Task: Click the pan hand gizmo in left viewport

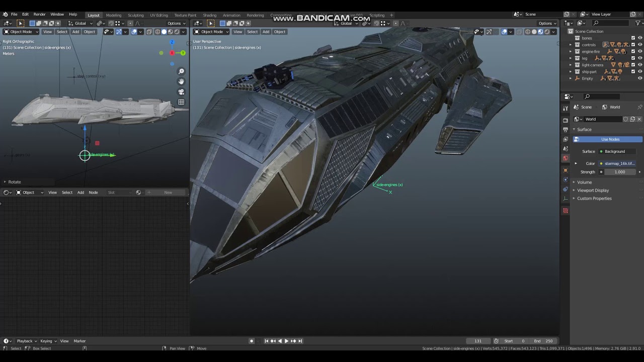Action: coord(181,81)
